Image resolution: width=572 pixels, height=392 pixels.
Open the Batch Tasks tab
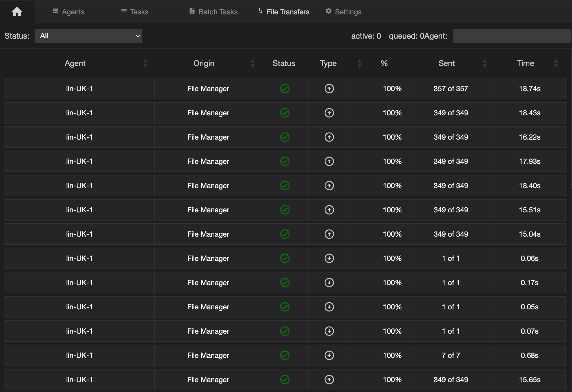[x=213, y=12]
